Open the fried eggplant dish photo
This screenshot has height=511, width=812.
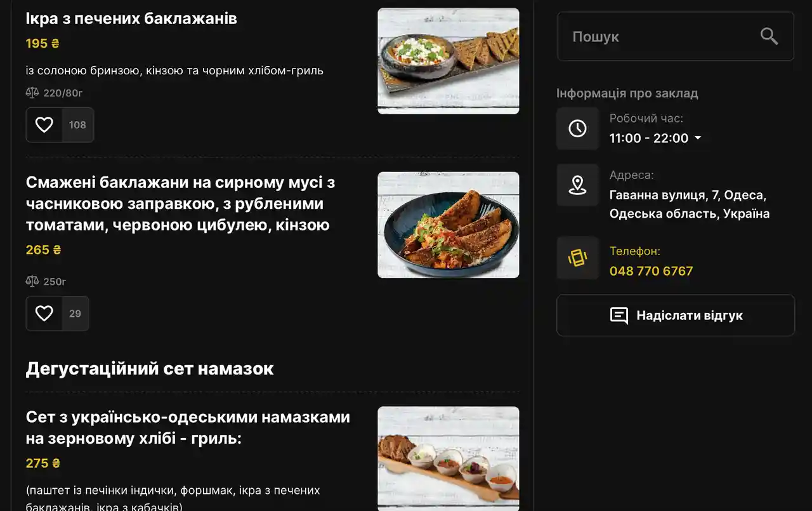point(449,225)
